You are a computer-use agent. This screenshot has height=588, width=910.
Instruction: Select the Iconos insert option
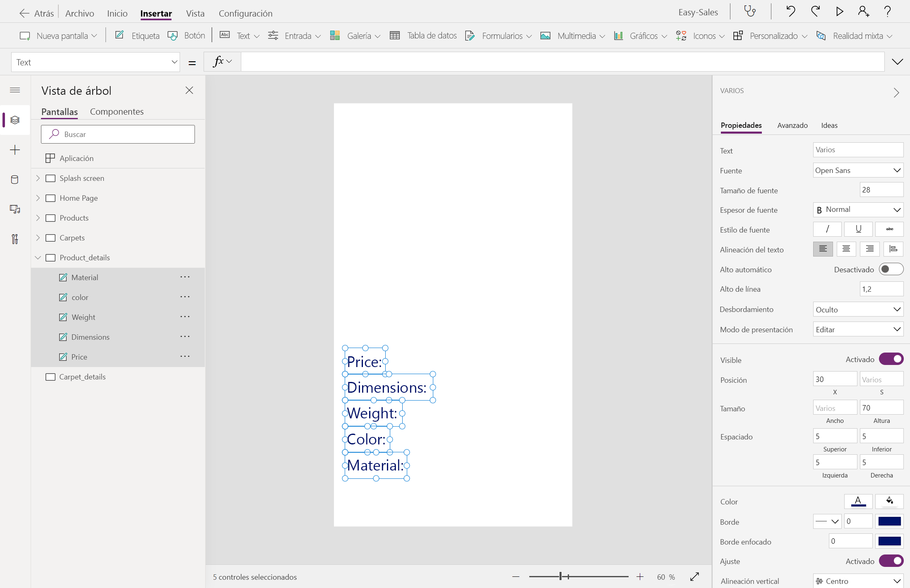click(704, 36)
